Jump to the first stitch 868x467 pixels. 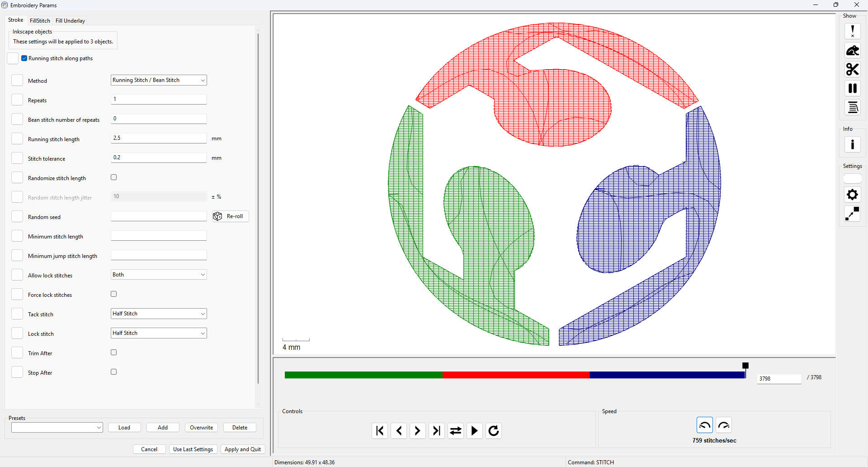click(380, 430)
